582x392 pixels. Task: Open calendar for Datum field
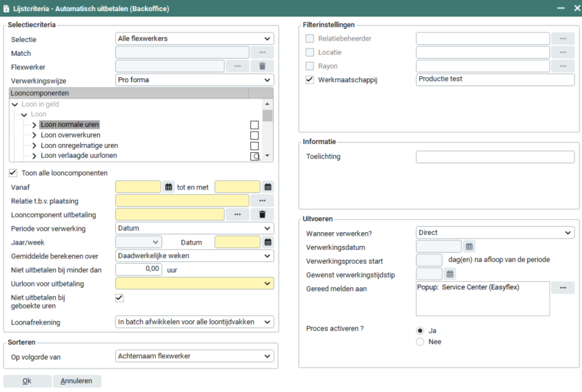pyautogui.click(x=268, y=242)
